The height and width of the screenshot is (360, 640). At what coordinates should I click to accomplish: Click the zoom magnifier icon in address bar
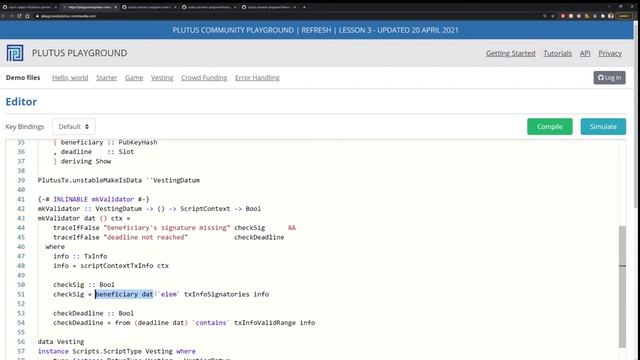(544, 16)
